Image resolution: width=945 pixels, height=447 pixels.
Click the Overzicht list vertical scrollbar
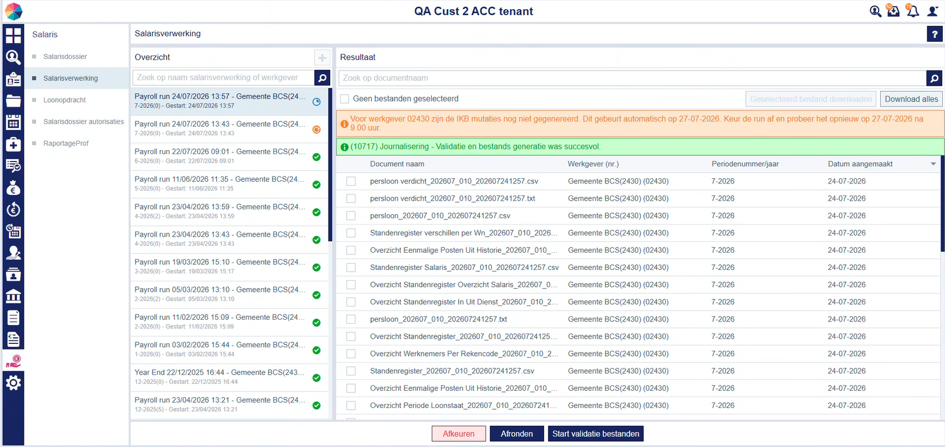click(x=330, y=165)
